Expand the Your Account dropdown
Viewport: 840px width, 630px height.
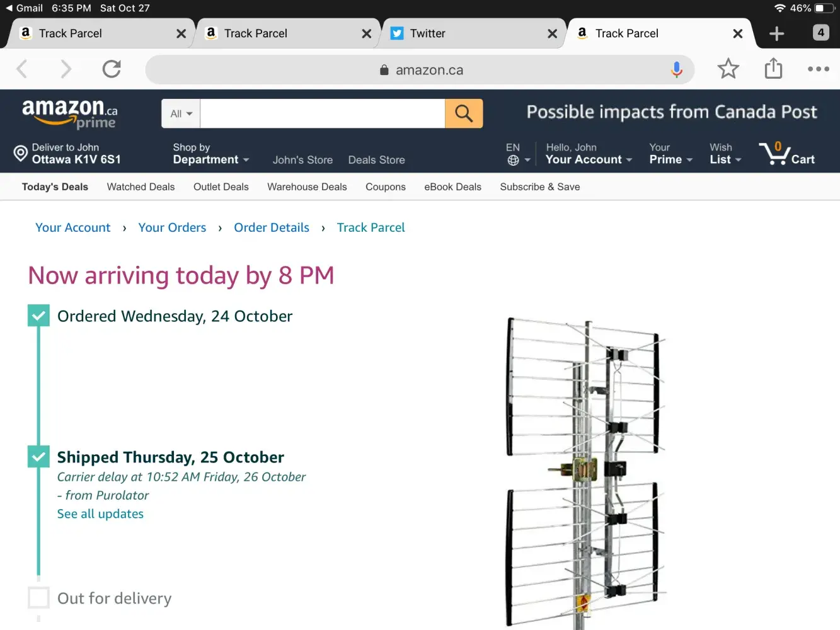click(x=589, y=154)
